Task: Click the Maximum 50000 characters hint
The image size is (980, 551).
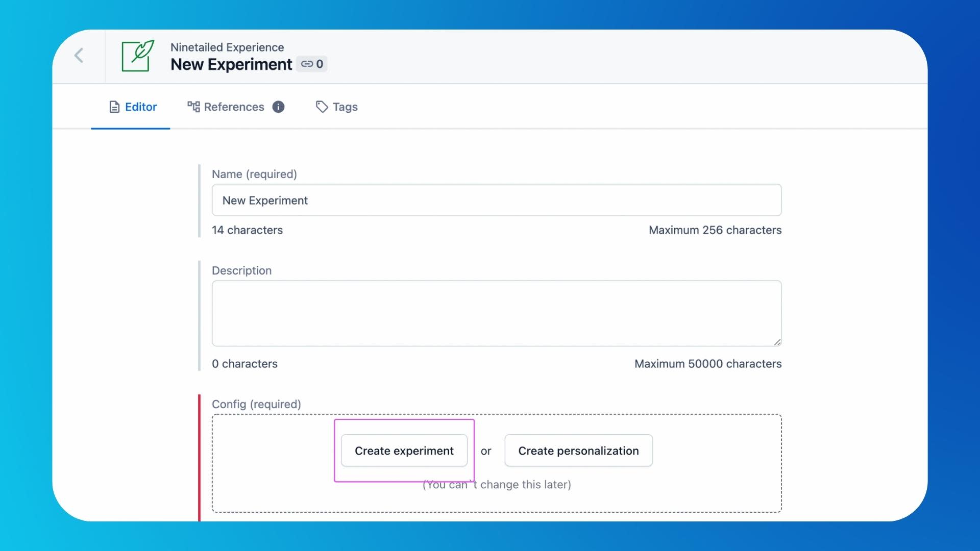Action: tap(707, 364)
